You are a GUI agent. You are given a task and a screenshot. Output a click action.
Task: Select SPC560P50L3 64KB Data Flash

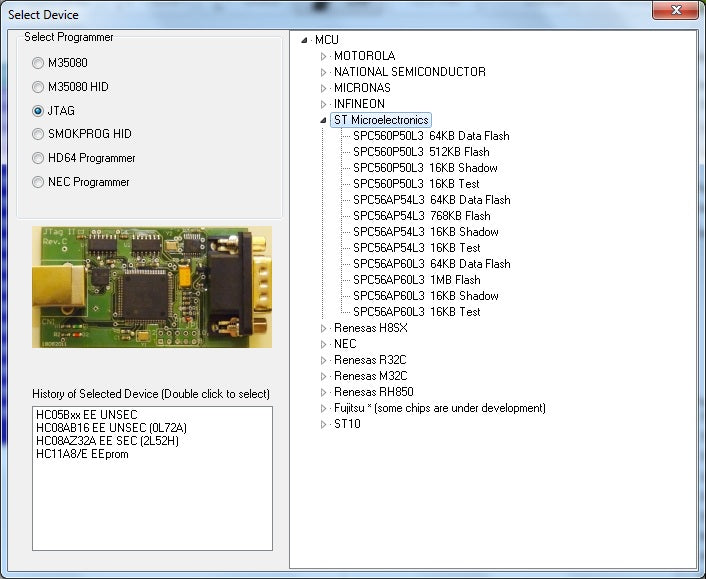pyautogui.click(x=431, y=136)
